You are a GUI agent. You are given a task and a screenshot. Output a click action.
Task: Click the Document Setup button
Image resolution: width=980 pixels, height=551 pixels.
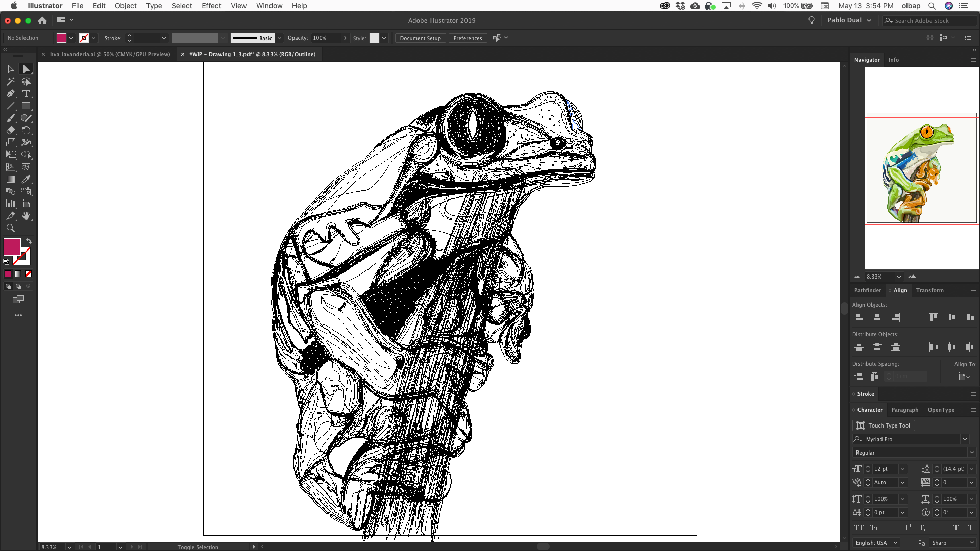point(420,38)
